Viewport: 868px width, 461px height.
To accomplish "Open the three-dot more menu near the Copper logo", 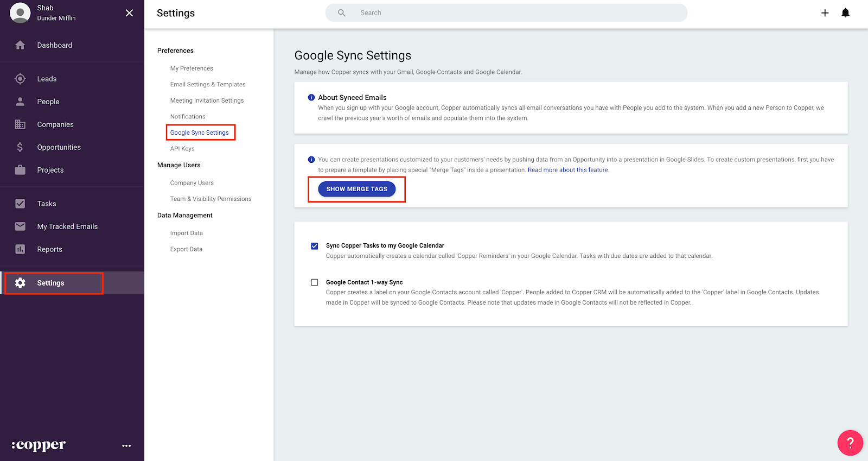I will point(126,446).
